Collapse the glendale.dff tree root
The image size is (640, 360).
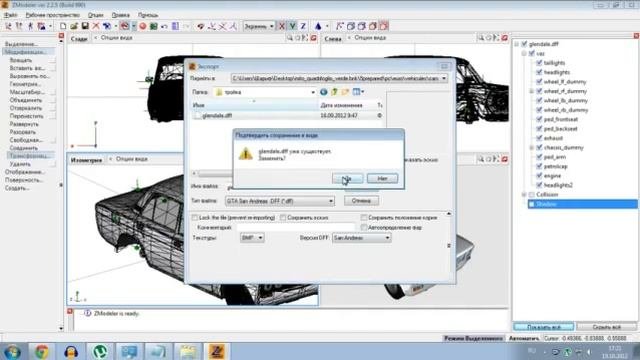pos(517,44)
